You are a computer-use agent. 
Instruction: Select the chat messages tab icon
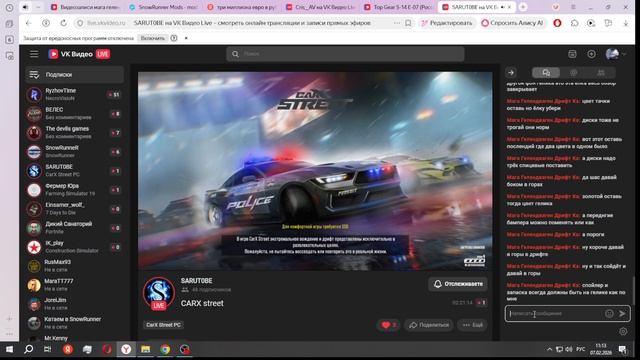pos(546,73)
